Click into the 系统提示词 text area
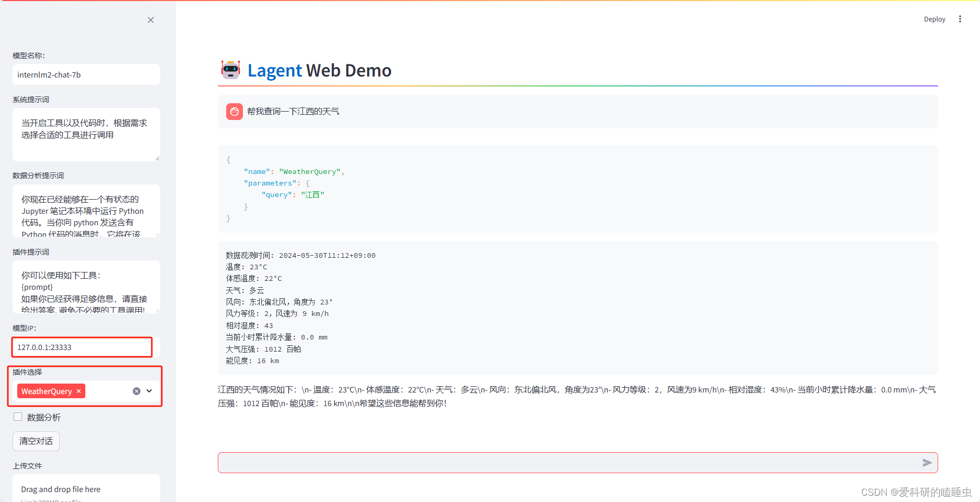 point(86,135)
